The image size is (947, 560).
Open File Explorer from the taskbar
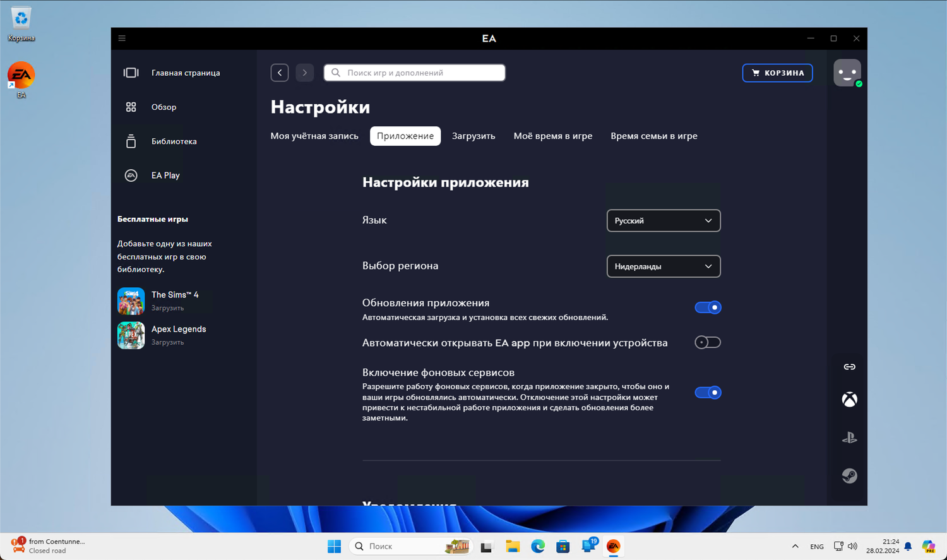[x=513, y=547]
